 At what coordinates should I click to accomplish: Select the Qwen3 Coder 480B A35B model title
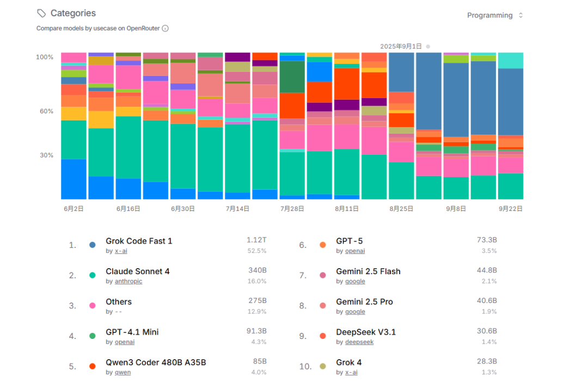click(x=156, y=362)
